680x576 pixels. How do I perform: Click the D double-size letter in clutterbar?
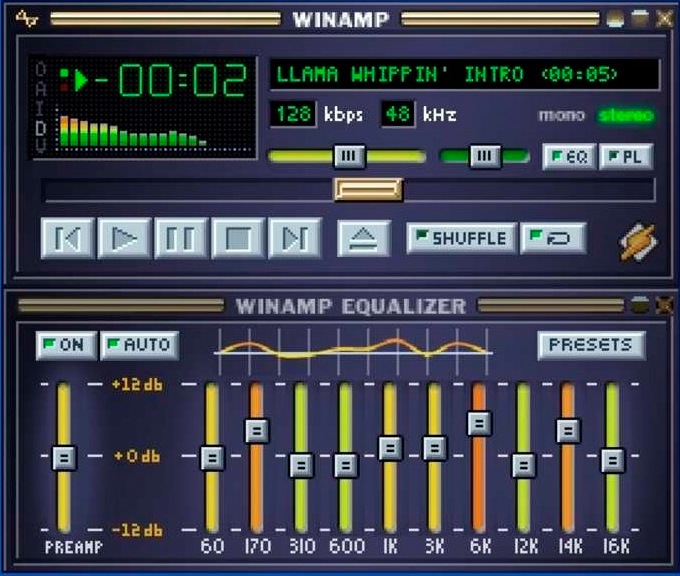pyautogui.click(x=41, y=128)
